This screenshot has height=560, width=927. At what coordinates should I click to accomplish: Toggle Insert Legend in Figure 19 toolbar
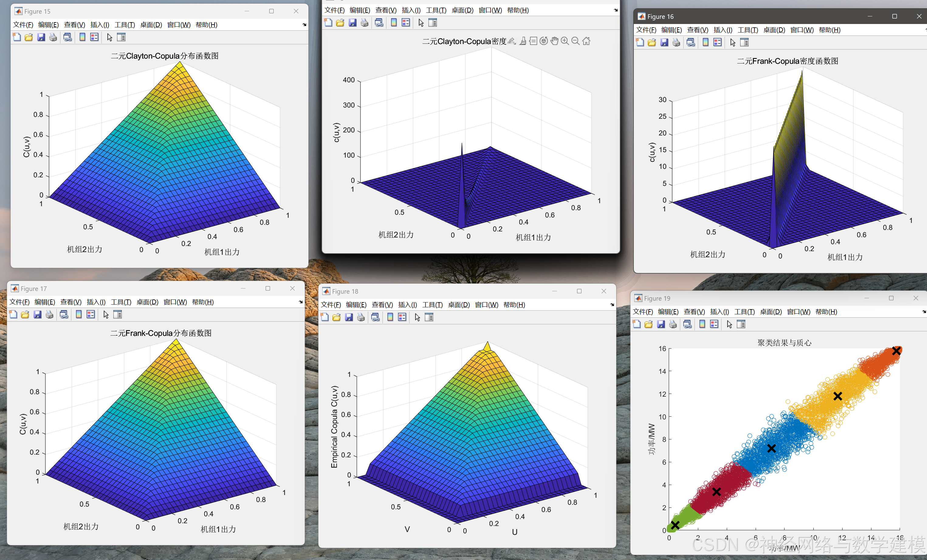point(714,324)
